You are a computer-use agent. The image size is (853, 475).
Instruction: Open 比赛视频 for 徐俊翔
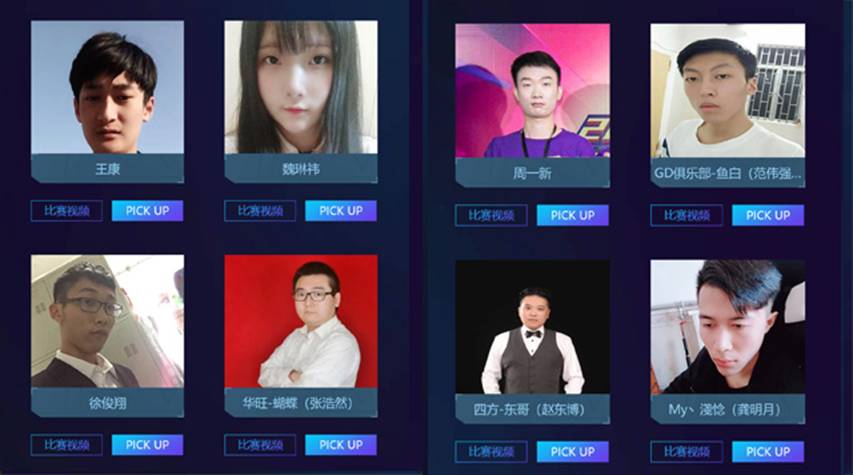point(66,445)
